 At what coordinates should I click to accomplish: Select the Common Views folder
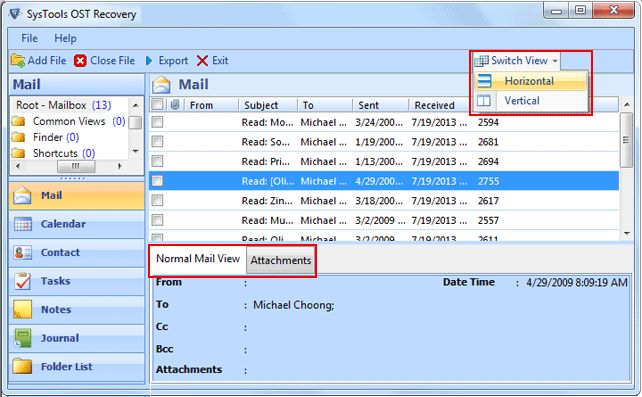pyautogui.click(x=69, y=122)
